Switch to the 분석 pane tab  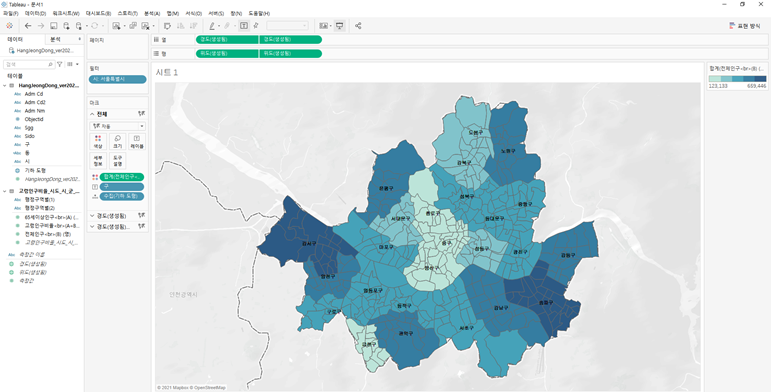click(x=56, y=39)
